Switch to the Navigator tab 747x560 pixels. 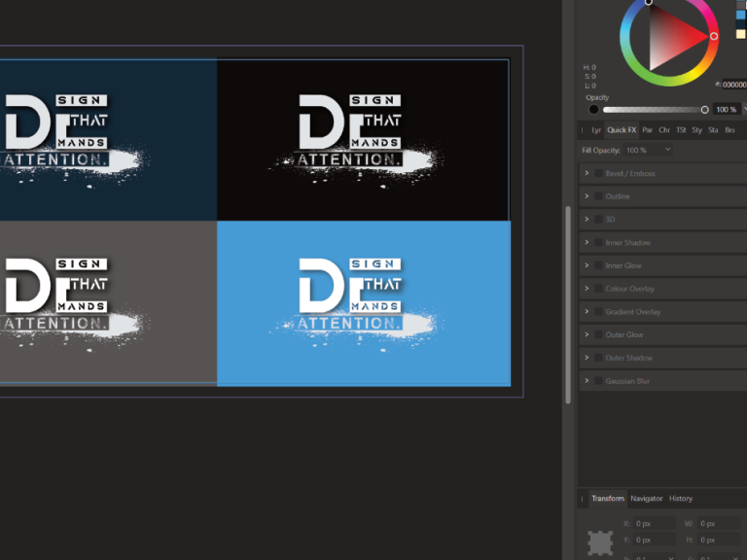[646, 499]
